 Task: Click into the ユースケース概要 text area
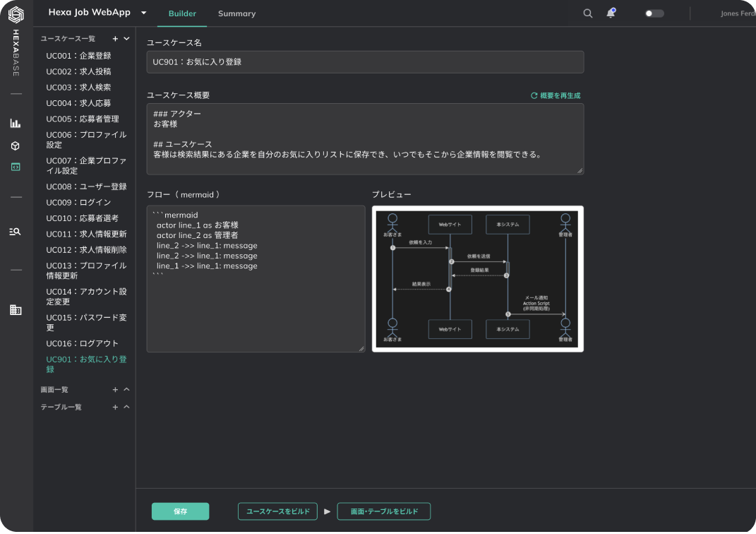[x=365, y=139]
